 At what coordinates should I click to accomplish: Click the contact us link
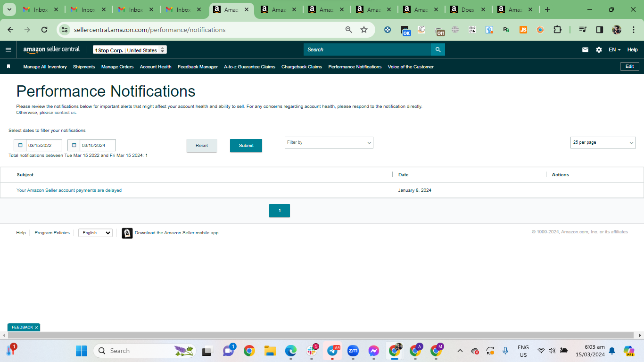pyautogui.click(x=65, y=113)
